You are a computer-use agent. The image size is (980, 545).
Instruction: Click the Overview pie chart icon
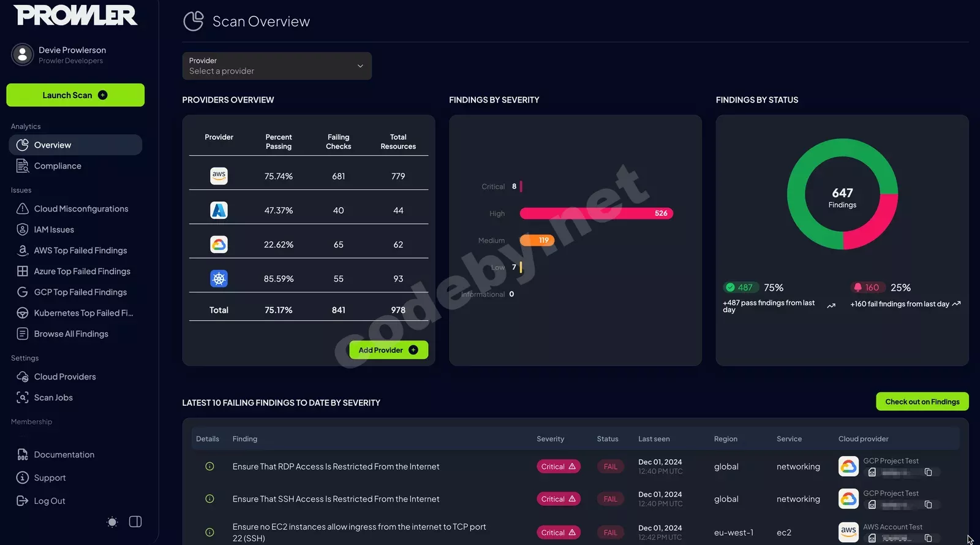23,145
